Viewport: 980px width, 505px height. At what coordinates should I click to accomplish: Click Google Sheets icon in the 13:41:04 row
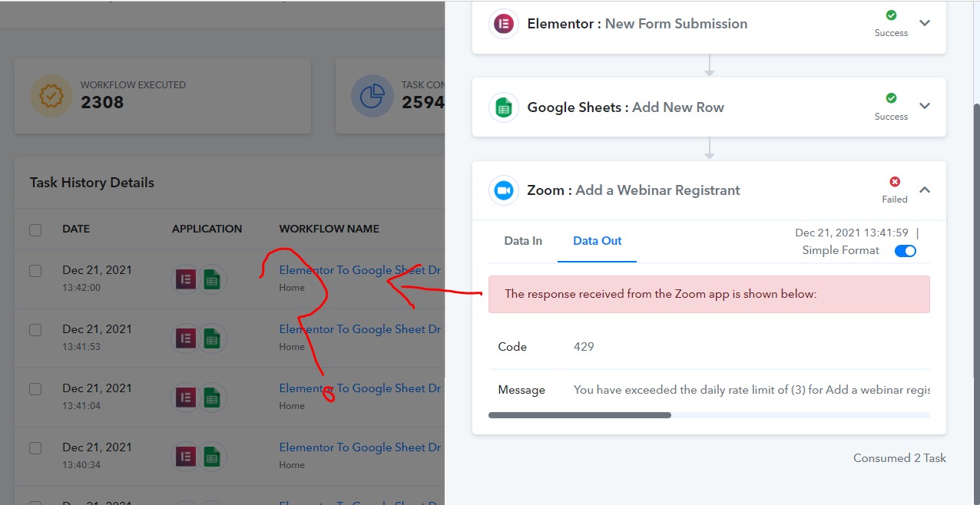tap(213, 398)
